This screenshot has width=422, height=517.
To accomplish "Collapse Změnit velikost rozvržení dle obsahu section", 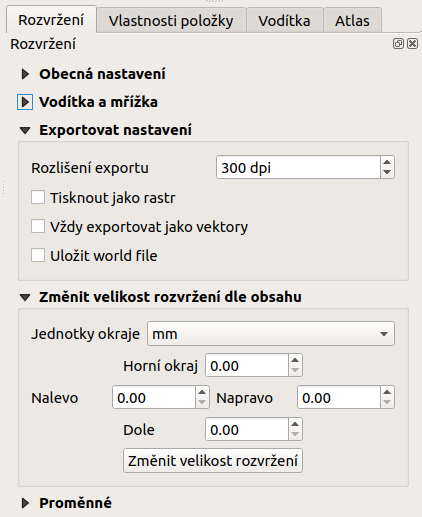I will [x=25, y=297].
